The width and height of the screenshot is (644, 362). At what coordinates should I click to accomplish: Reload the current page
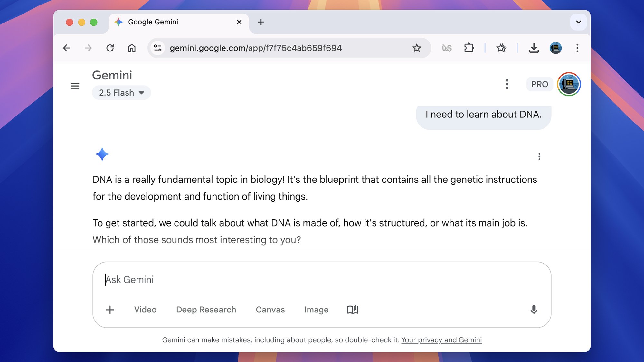[110, 48]
